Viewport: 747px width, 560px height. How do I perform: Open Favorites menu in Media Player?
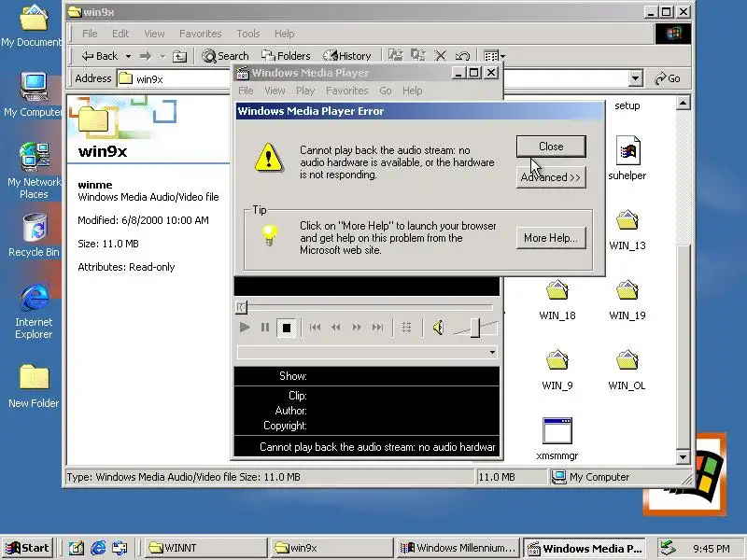click(346, 91)
